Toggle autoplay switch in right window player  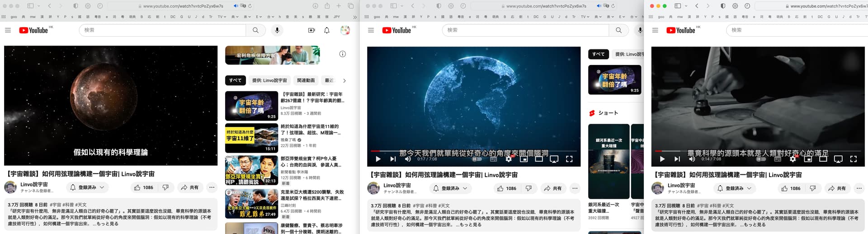(761, 159)
